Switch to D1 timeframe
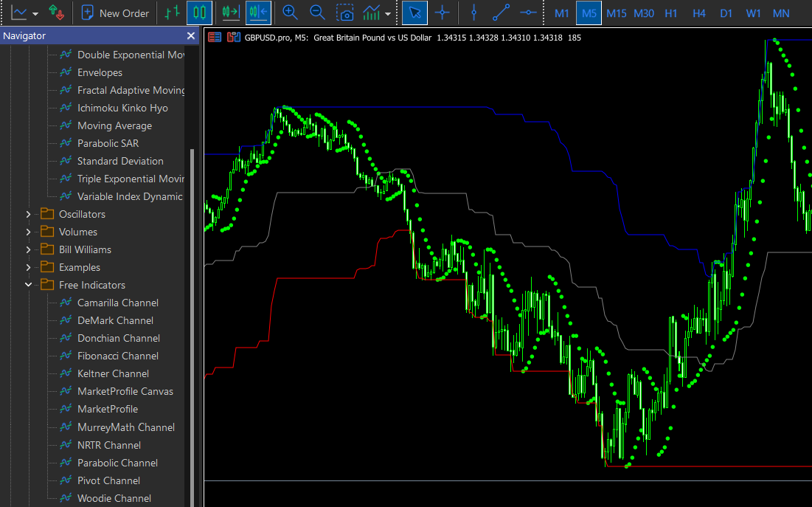The height and width of the screenshot is (507, 812). (x=726, y=13)
